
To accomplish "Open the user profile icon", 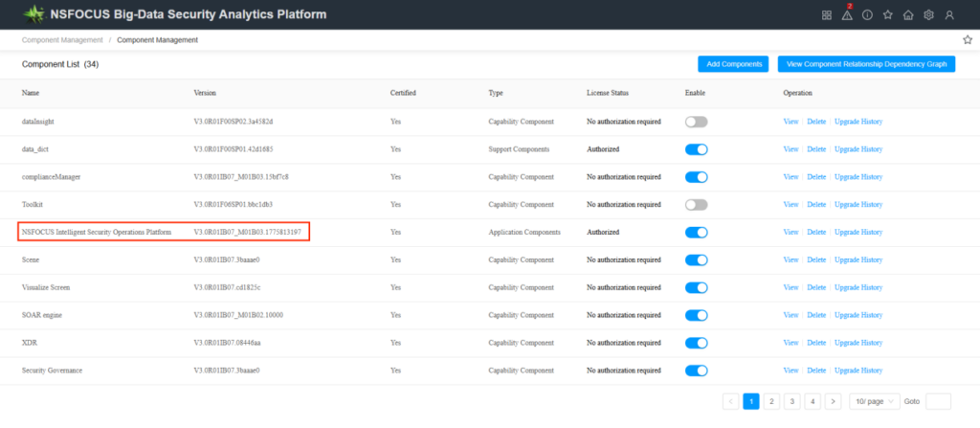I will coord(949,14).
